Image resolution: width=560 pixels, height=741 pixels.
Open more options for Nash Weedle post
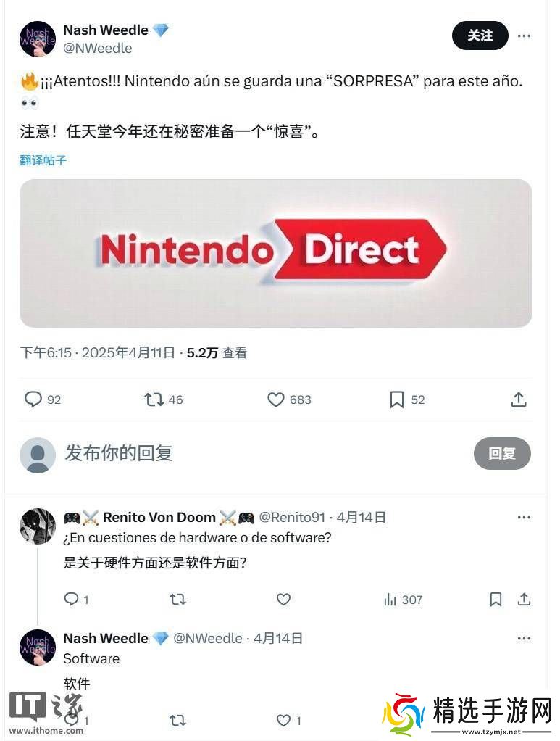point(524,36)
